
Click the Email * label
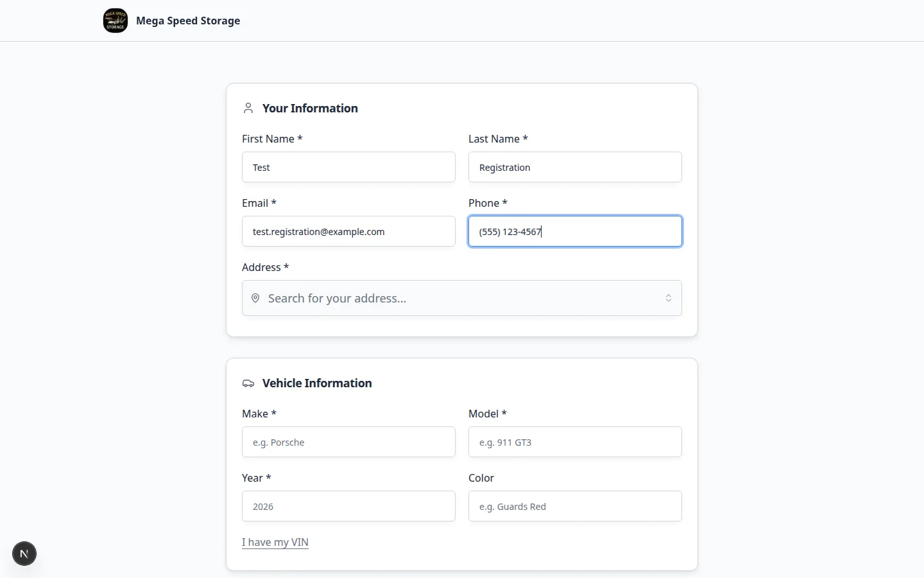pyautogui.click(x=259, y=203)
